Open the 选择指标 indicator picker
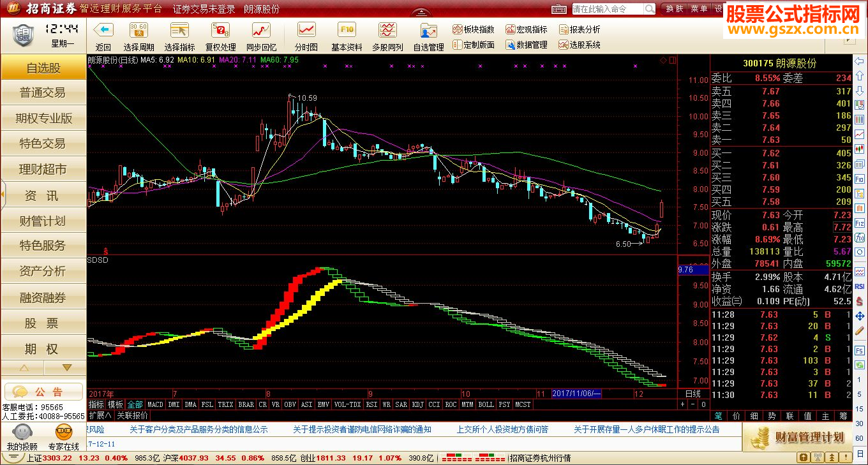 coord(179,30)
